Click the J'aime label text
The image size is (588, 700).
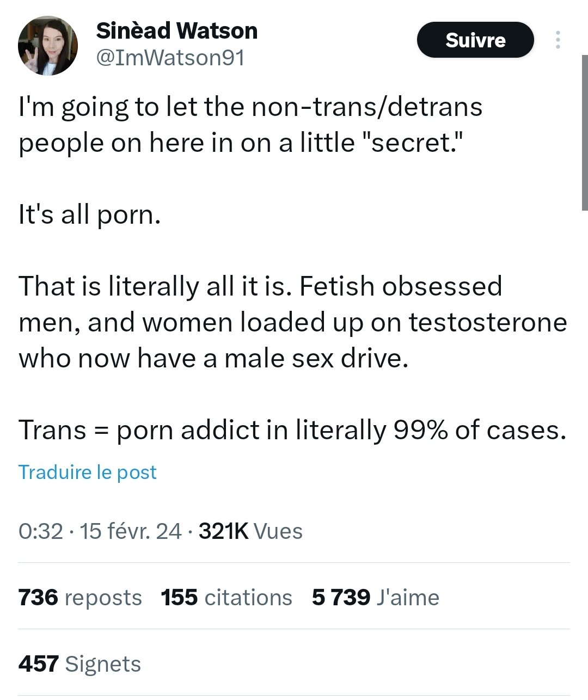click(408, 597)
